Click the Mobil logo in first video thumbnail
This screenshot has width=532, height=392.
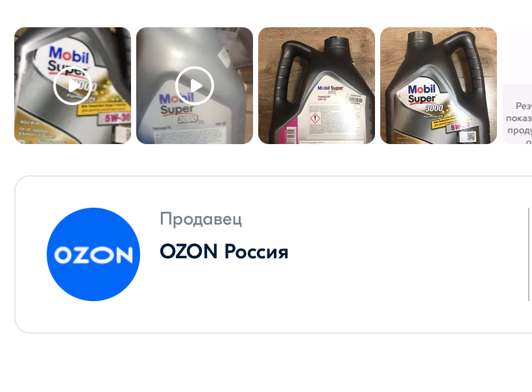(x=69, y=55)
